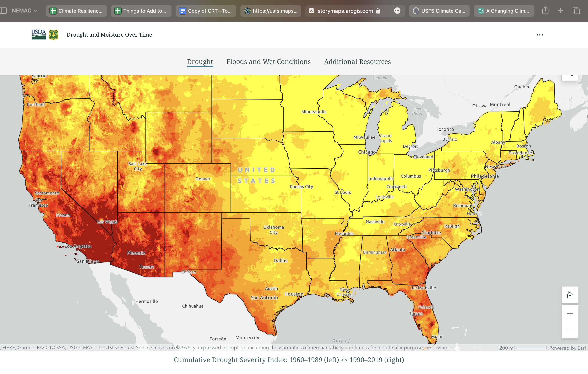Viewport: 588px width, 374px height.
Task: Click the Drought and Moisture Over Time title
Action: [109, 34]
